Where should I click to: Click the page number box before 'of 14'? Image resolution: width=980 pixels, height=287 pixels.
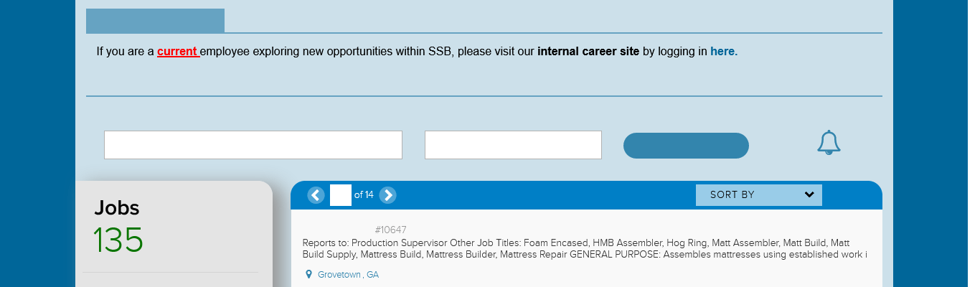pos(340,195)
